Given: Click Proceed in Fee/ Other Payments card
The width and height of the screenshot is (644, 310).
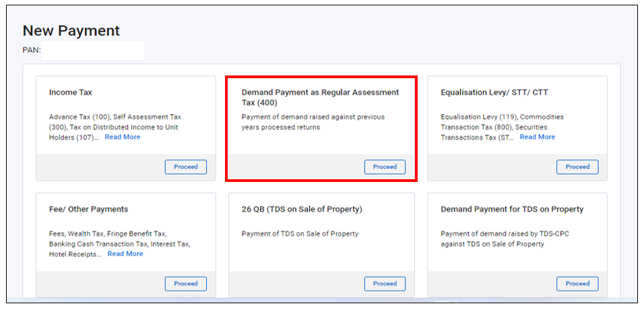Looking at the screenshot, I should 186,284.
